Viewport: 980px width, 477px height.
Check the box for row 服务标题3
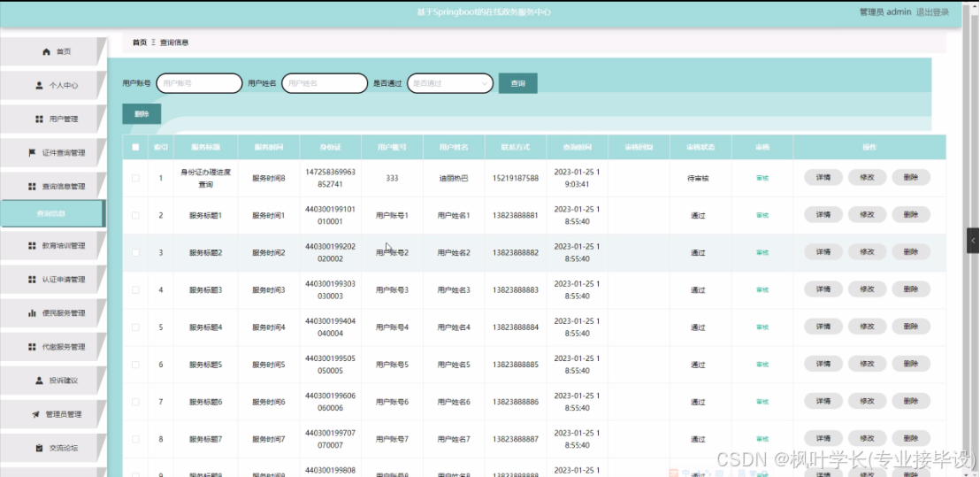click(135, 290)
